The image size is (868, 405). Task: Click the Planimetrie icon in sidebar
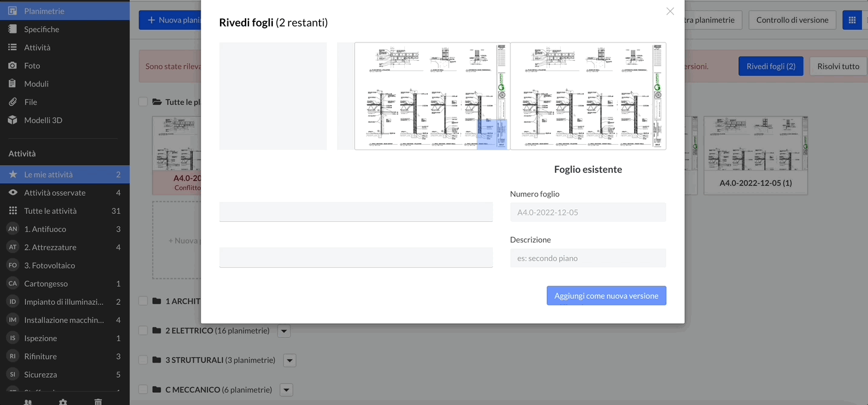coord(12,11)
